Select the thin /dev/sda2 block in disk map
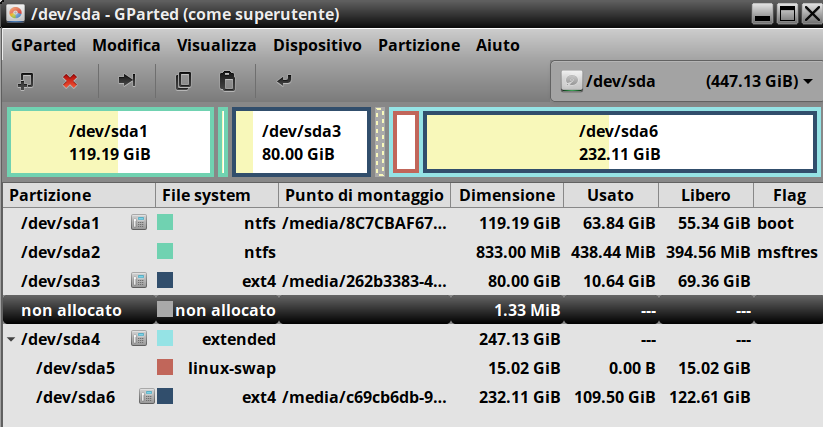This screenshot has width=823, height=427. [223, 142]
